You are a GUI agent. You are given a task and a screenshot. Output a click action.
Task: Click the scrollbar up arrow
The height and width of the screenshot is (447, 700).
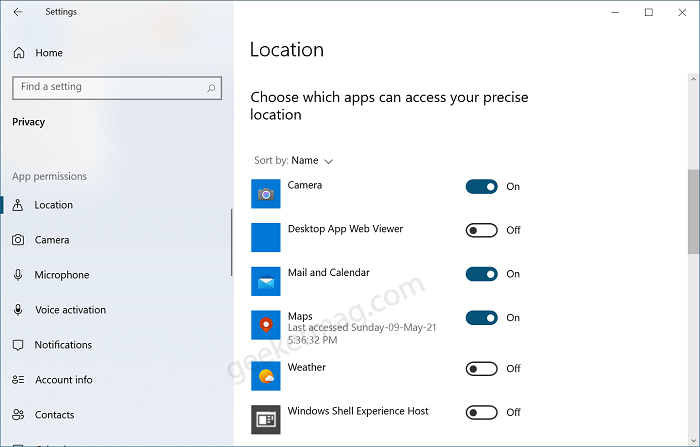[x=693, y=79]
